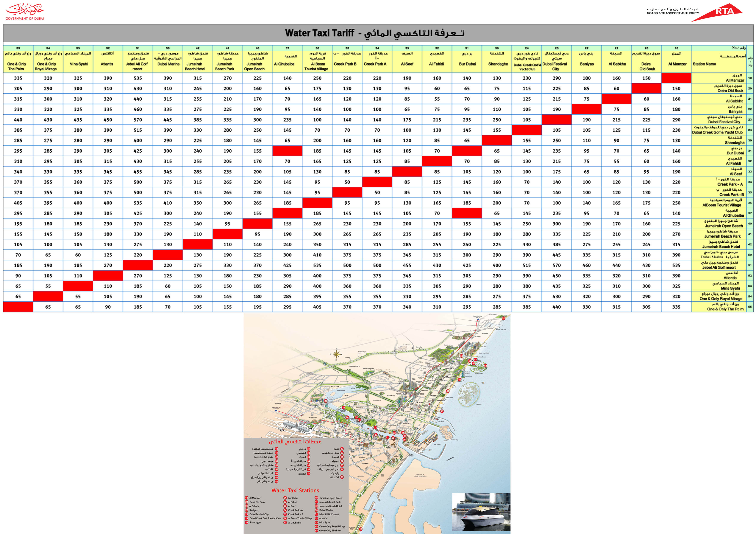756x534 pixels.
Task: Click fare 570 in the Dubai Festival City row
Action: click(x=138, y=120)
